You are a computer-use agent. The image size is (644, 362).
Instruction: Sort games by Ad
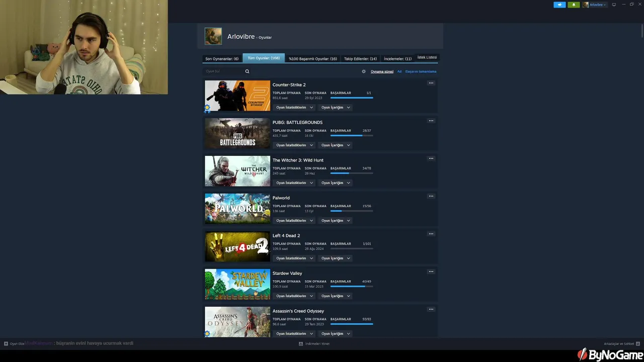click(399, 71)
